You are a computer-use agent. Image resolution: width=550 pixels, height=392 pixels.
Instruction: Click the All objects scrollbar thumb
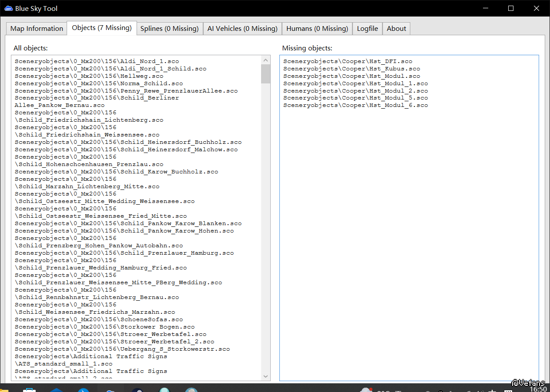(265, 73)
